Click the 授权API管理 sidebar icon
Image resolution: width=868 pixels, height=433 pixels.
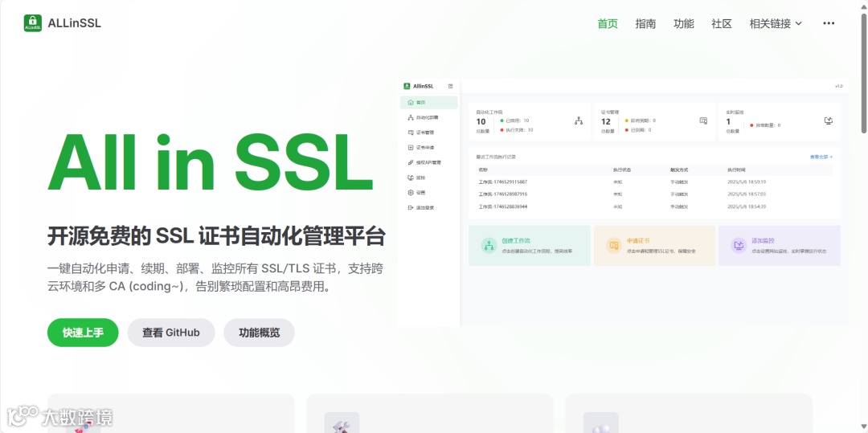coord(410,162)
